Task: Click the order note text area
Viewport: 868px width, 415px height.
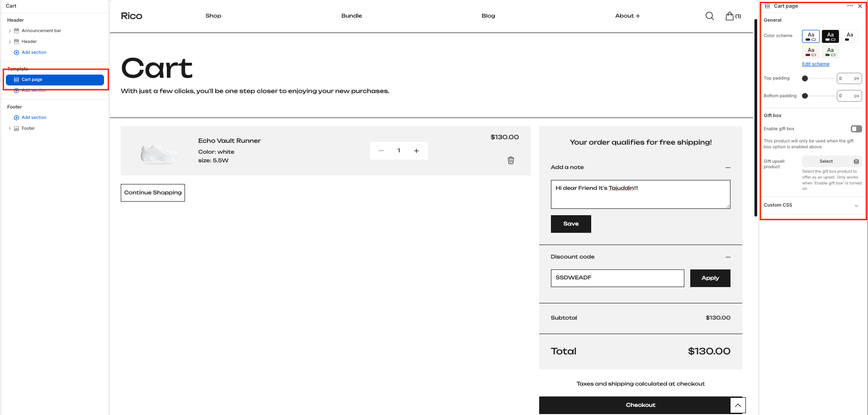Action: [x=640, y=194]
